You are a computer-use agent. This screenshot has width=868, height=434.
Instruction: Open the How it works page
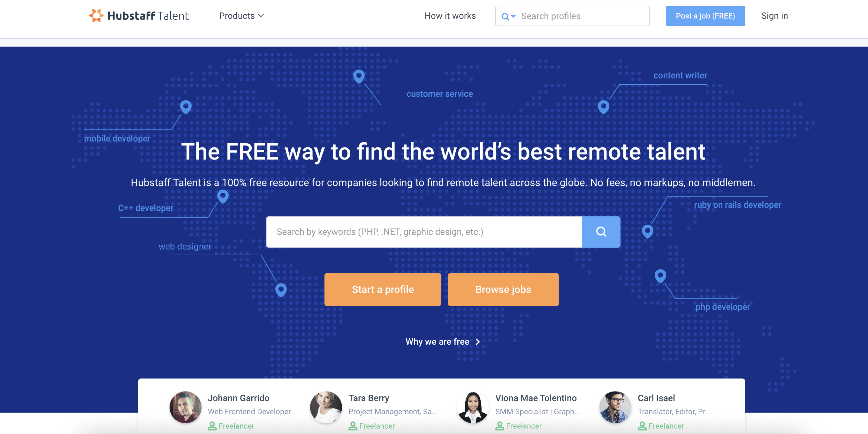click(x=450, y=16)
